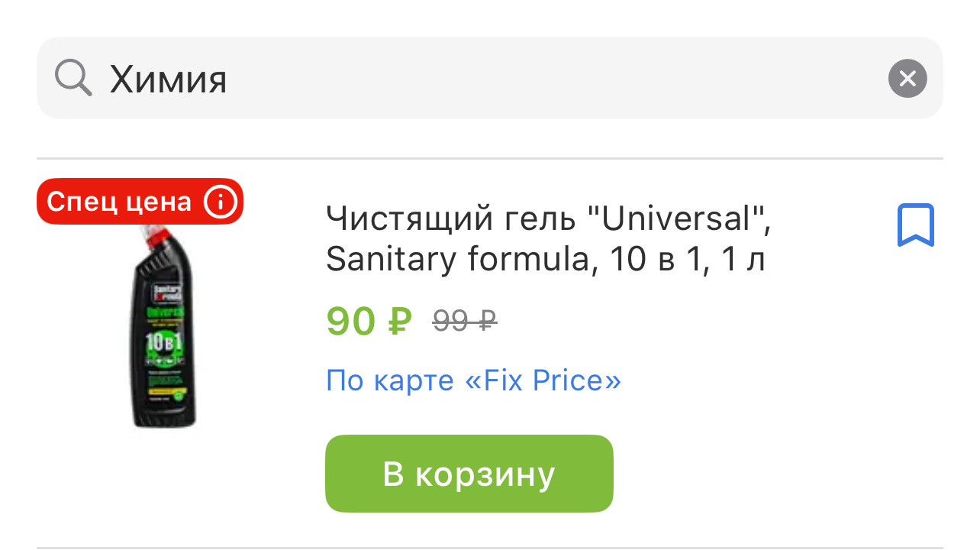Tap the word Химия in the search bar

pos(168,79)
